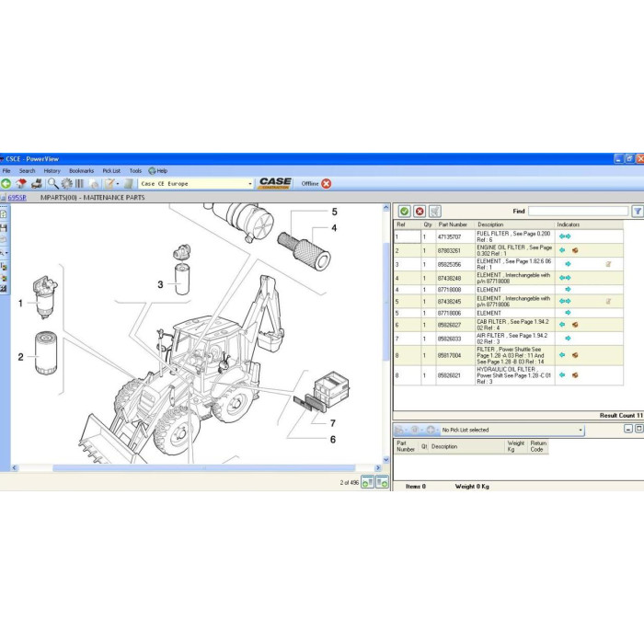This screenshot has height=644, width=644.
Task: Click the CASE Construction logo
Action: (275, 183)
